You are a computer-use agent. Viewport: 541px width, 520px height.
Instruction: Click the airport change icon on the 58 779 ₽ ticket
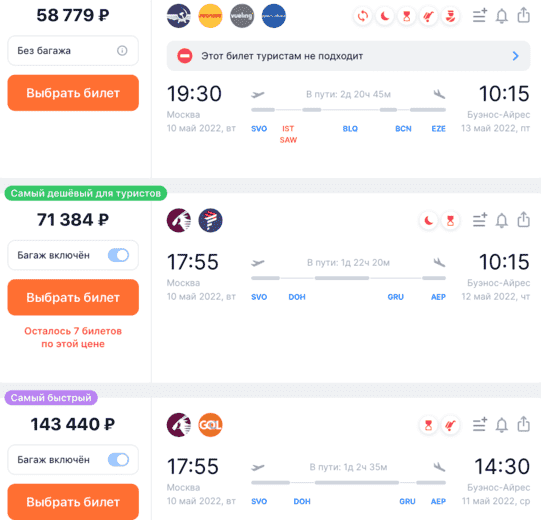(363, 16)
